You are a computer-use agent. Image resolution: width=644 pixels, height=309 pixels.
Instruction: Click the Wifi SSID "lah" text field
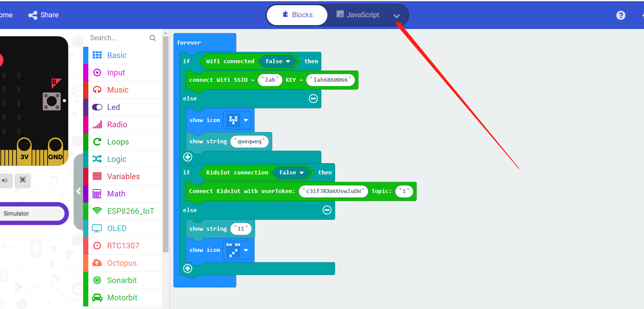(x=270, y=80)
